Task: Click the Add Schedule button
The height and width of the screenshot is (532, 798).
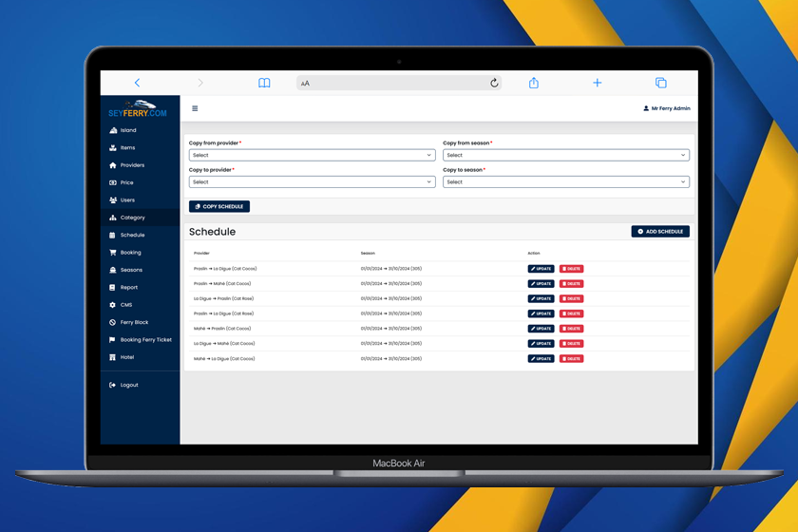Action: click(x=660, y=231)
